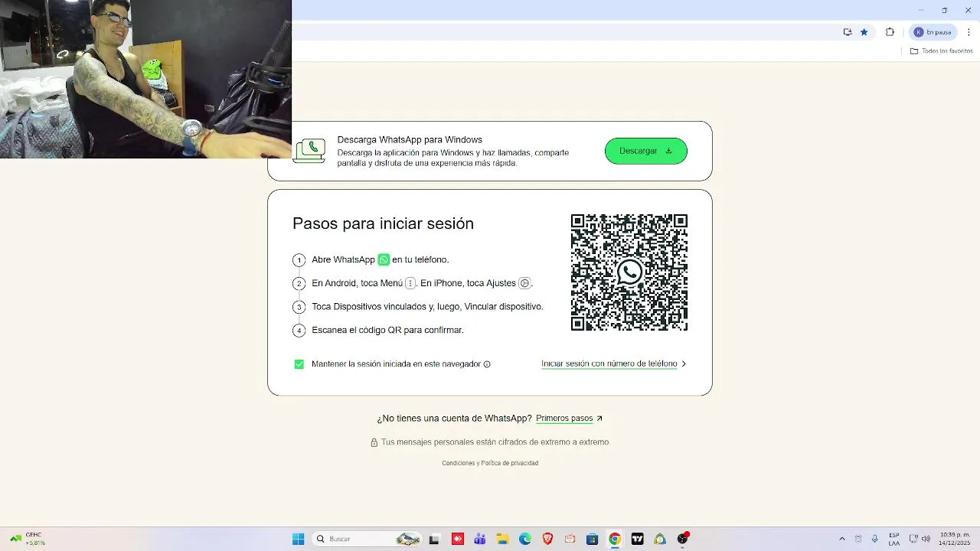Open Chrome profile En pausa button
This screenshot has height=551, width=980.
click(x=933, y=32)
